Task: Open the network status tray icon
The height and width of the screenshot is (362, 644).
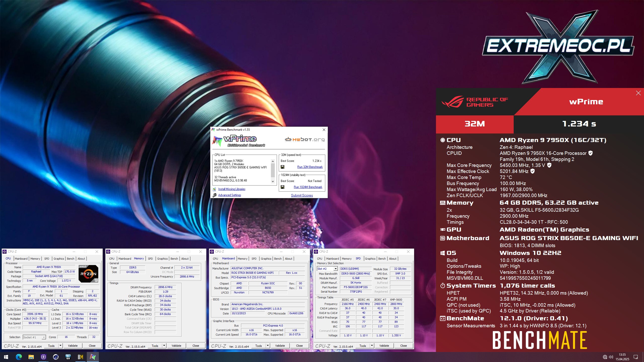Action: [x=605, y=357]
